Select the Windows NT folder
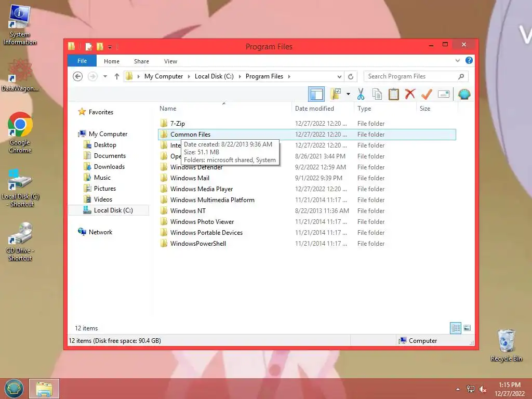Viewport: 532px width, 399px height. 307,211
